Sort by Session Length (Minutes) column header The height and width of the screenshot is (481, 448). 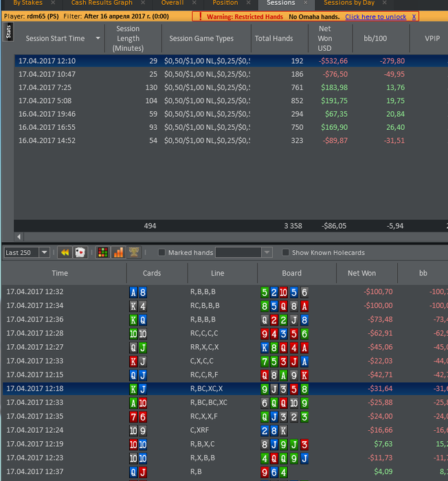[128, 38]
